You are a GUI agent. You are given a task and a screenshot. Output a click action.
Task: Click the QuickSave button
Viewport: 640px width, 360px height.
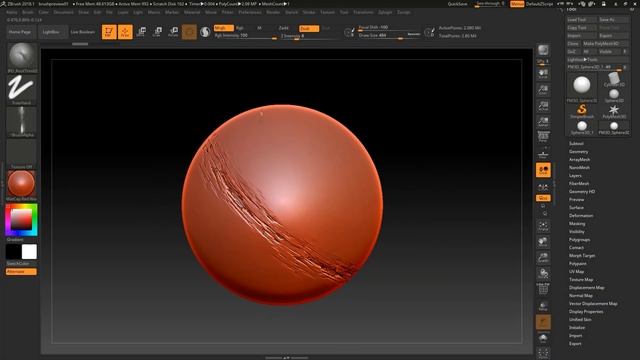[457, 4]
